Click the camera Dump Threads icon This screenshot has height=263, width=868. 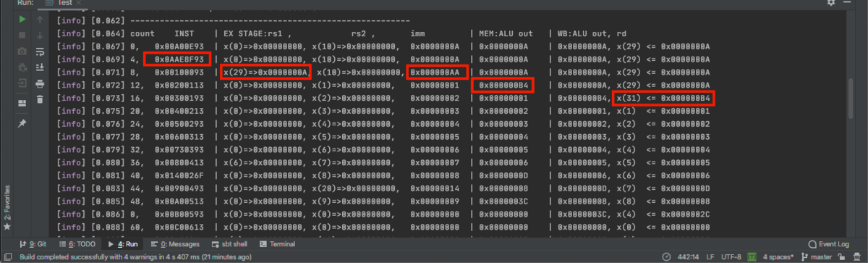[x=22, y=51]
